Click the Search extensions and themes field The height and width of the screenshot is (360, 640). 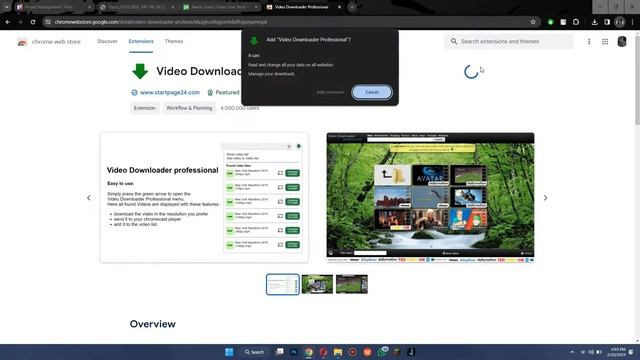click(509, 41)
